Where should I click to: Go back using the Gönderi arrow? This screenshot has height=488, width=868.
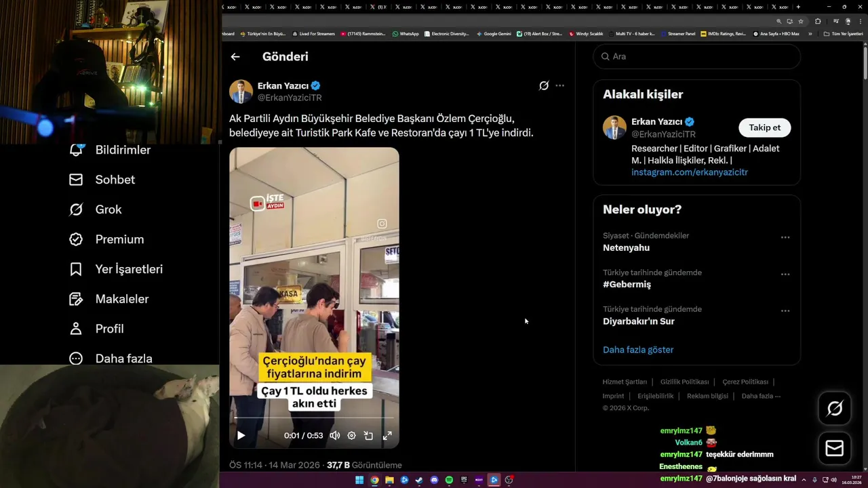tap(235, 57)
